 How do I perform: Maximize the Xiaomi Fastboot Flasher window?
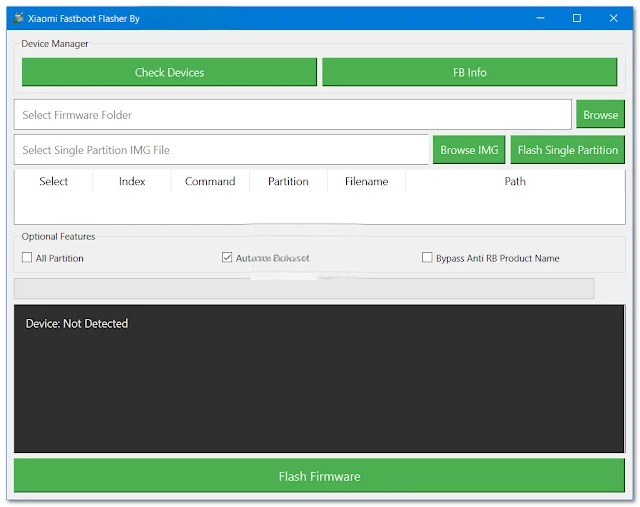point(577,18)
